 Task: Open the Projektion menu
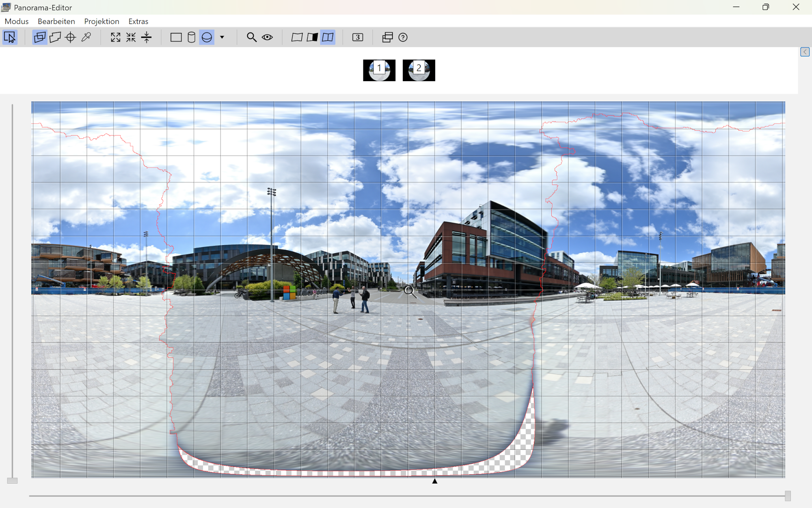[x=101, y=21]
